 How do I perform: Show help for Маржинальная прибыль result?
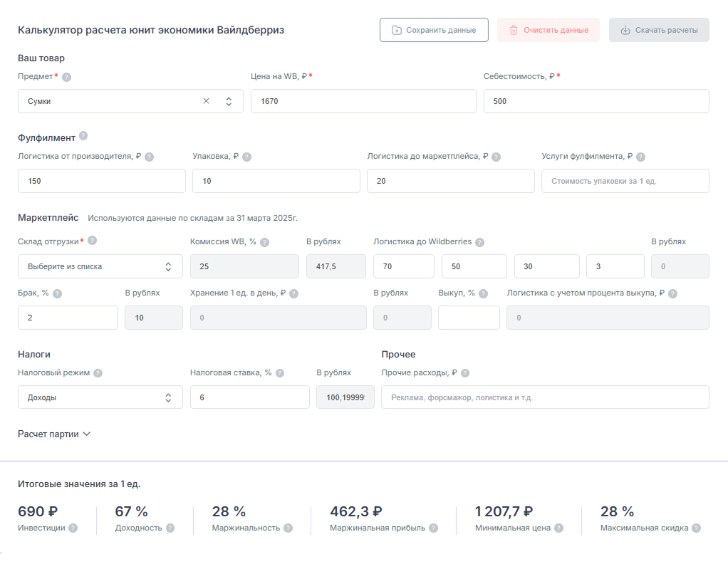pos(433,528)
